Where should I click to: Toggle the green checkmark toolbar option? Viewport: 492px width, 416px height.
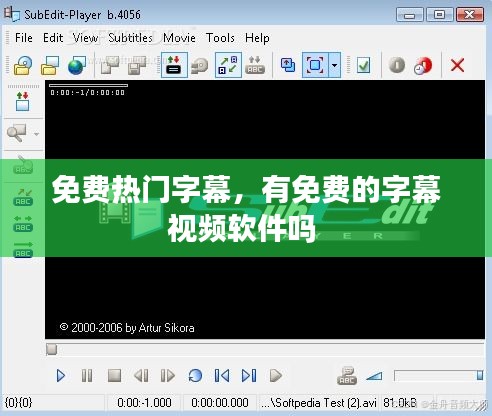click(363, 65)
